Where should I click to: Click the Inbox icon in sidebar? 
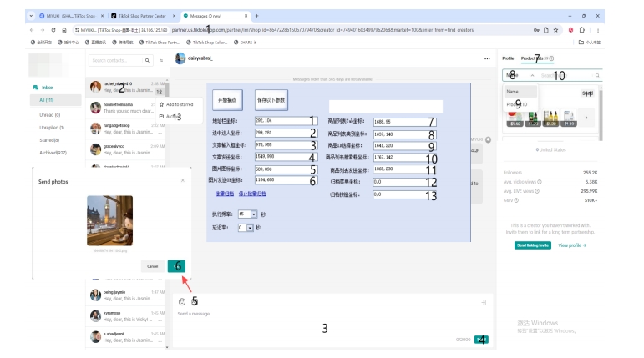(x=36, y=88)
